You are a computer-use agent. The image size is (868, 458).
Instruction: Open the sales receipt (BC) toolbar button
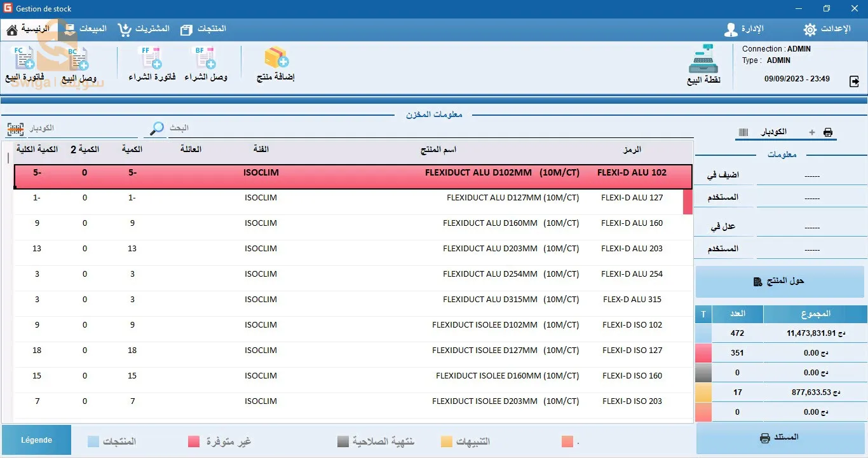tap(79, 64)
